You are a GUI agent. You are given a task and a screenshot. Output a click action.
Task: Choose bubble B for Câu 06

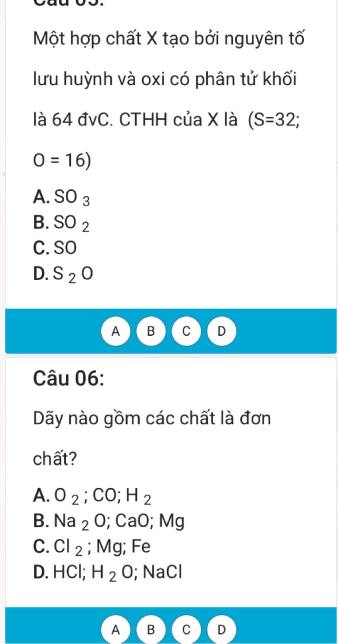click(x=151, y=629)
